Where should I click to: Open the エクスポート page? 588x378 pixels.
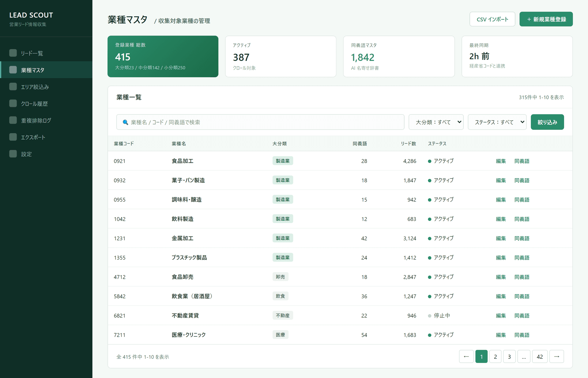(46, 137)
